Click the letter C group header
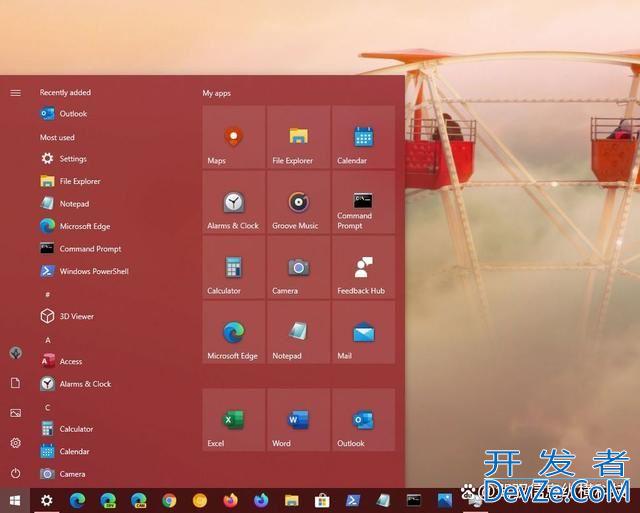The image size is (640, 513). coord(48,407)
